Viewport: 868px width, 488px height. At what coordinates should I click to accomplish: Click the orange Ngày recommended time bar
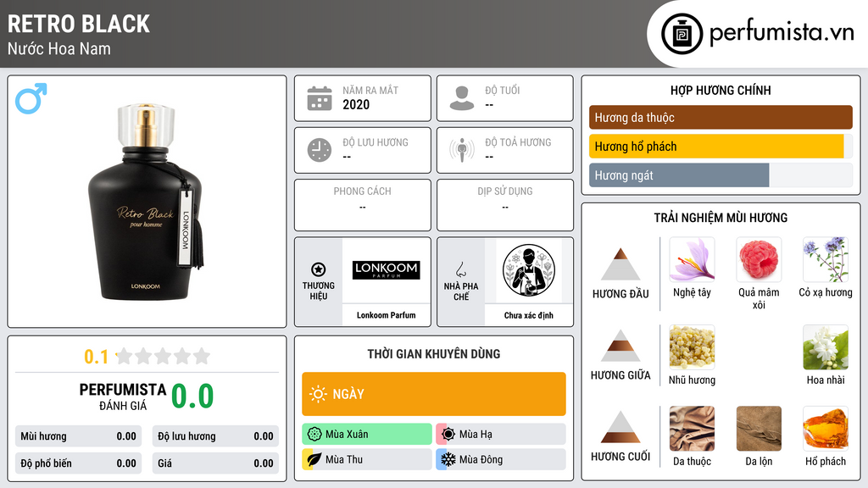434,394
